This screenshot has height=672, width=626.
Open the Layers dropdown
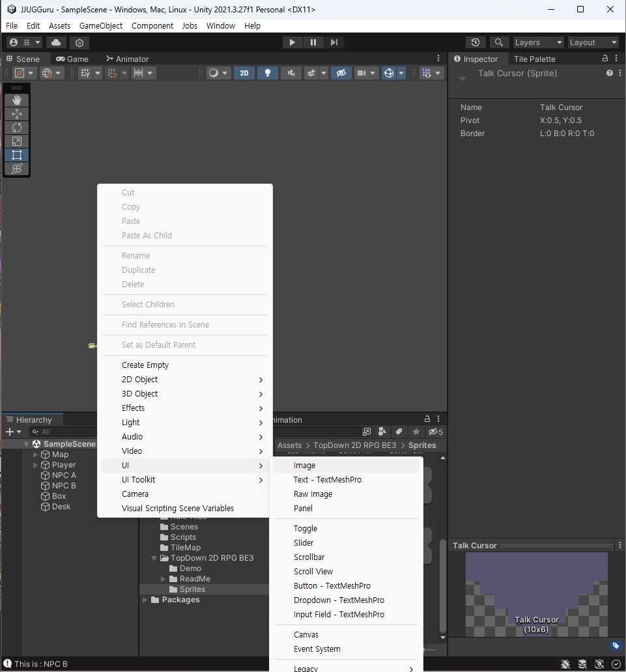coord(539,42)
